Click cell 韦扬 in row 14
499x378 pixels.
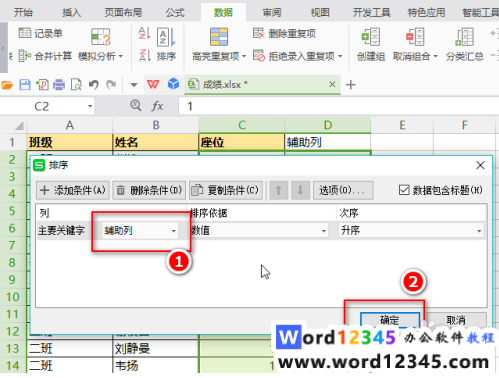(155, 366)
